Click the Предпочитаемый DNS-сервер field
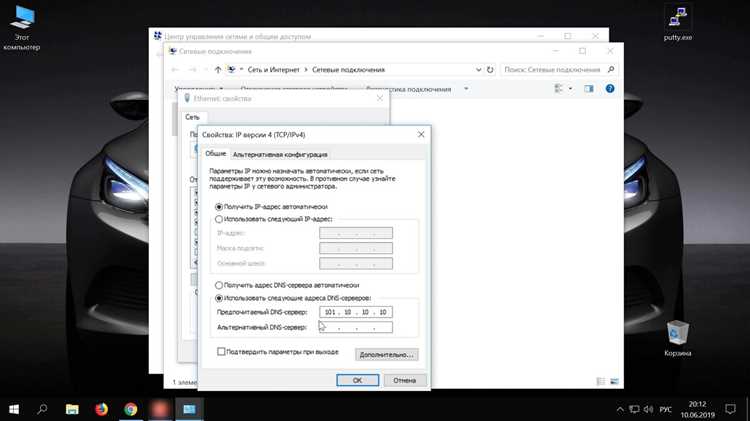This screenshot has height=421, width=750. (x=356, y=312)
